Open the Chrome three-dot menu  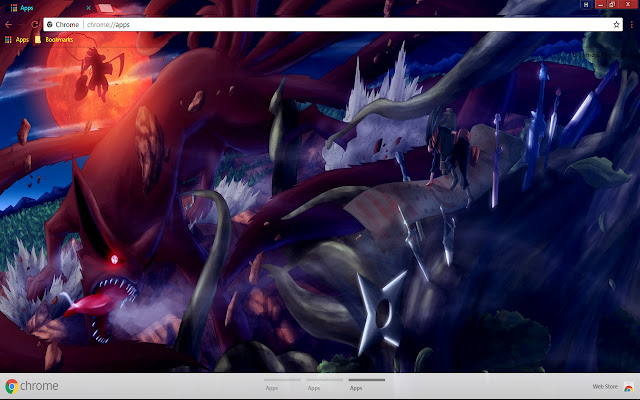pyautogui.click(x=631, y=24)
